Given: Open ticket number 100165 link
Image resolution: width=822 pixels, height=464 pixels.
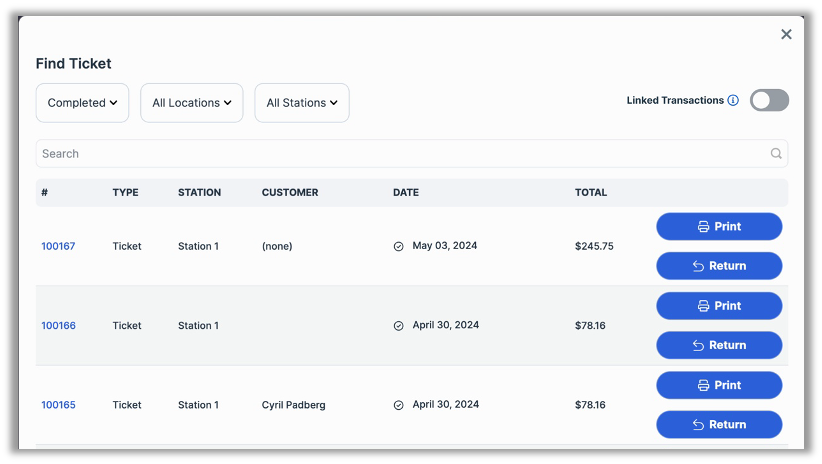Looking at the screenshot, I should [58, 405].
